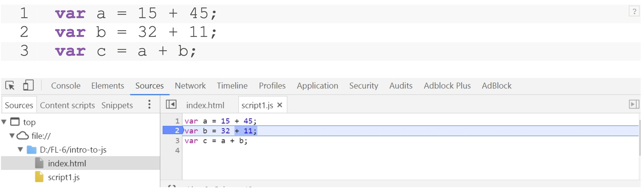The image size is (644, 189).
Task: Open the Profiles panel
Action: point(272,86)
